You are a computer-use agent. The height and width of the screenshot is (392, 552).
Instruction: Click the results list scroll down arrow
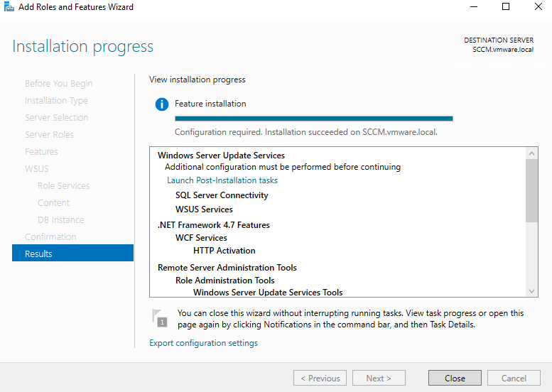pyautogui.click(x=532, y=291)
